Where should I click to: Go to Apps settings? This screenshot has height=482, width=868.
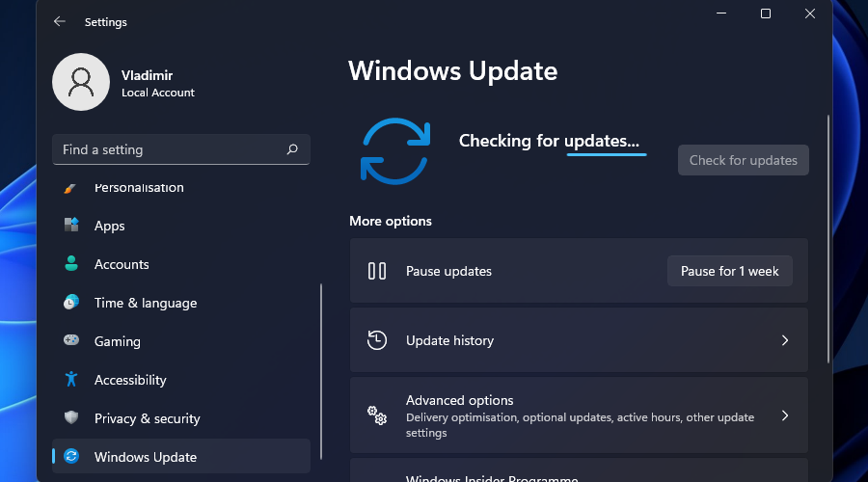point(181,226)
